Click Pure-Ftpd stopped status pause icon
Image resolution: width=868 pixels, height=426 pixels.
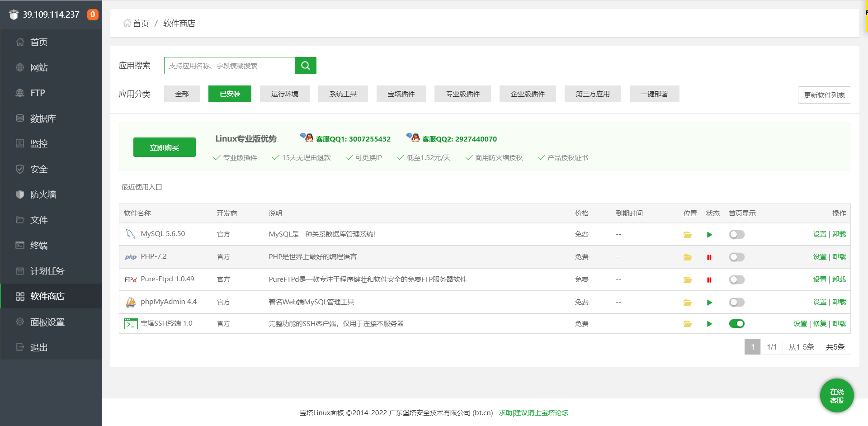pos(709,280)
